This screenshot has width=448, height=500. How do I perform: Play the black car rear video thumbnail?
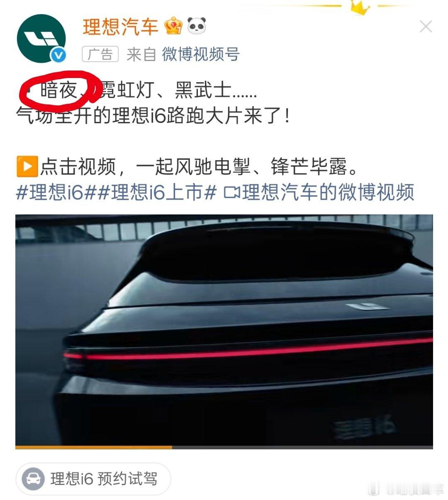pos(224,330)
